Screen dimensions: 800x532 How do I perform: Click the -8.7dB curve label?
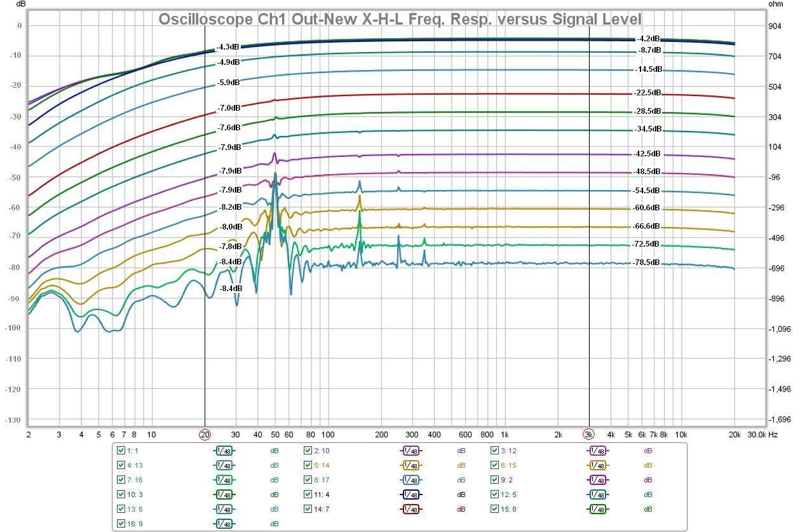point(649,50)
